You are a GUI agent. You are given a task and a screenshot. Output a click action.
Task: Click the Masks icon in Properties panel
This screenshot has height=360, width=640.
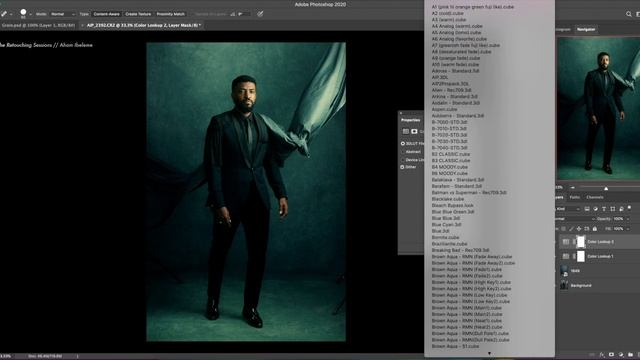414,131
